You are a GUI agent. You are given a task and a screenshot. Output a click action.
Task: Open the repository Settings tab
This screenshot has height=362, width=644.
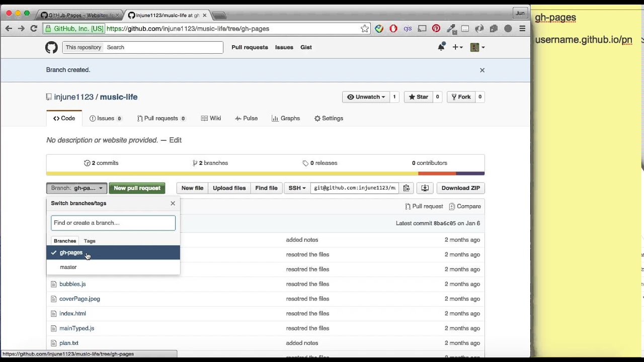329,119
